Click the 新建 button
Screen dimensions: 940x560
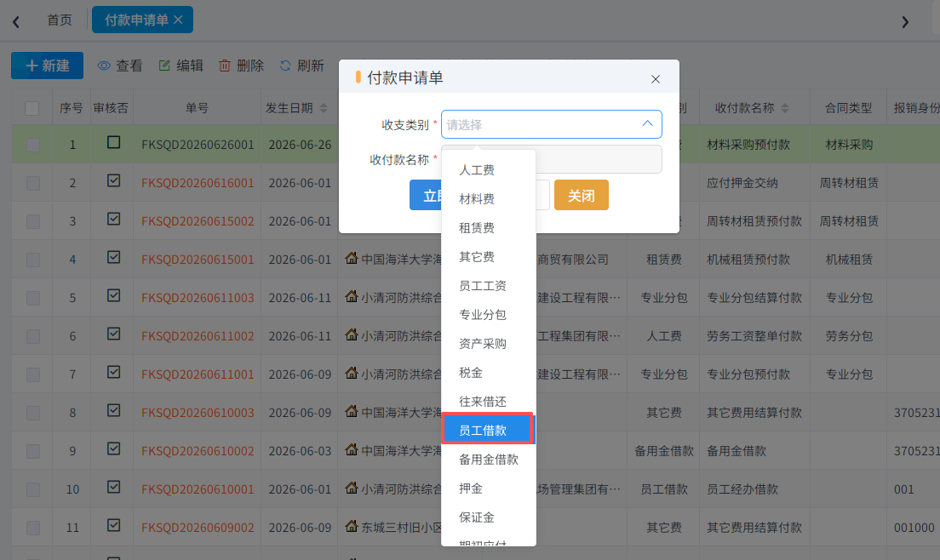click(48, 66)
